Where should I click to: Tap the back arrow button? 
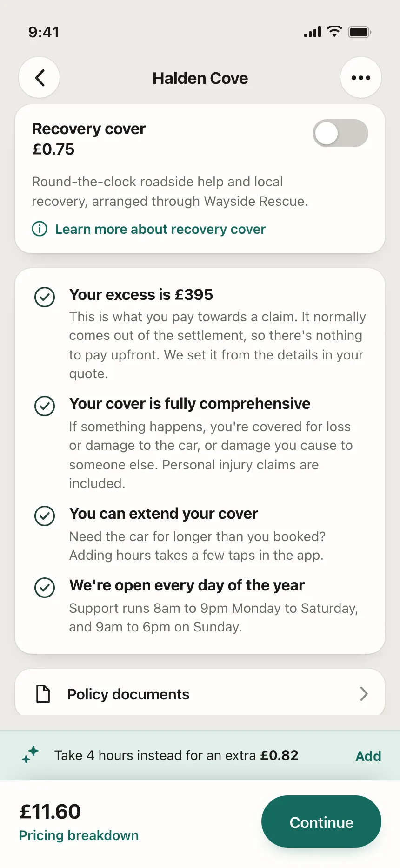[x=39, y=78]
